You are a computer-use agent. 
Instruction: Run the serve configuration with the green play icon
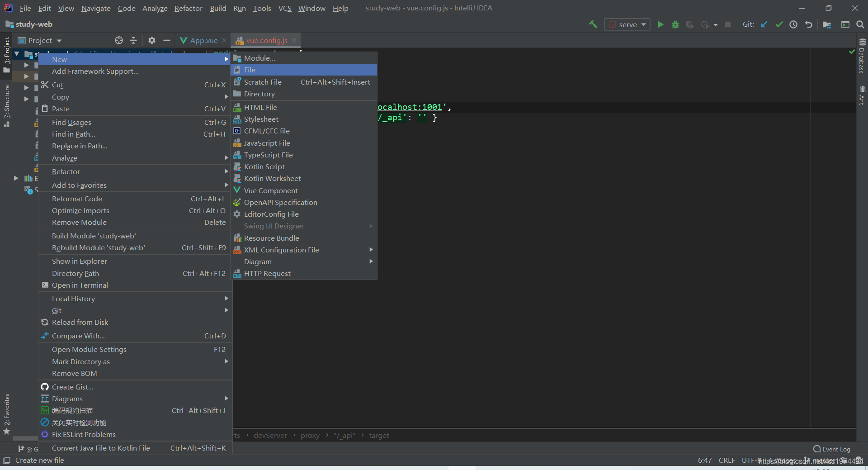[x=660, y=24]
